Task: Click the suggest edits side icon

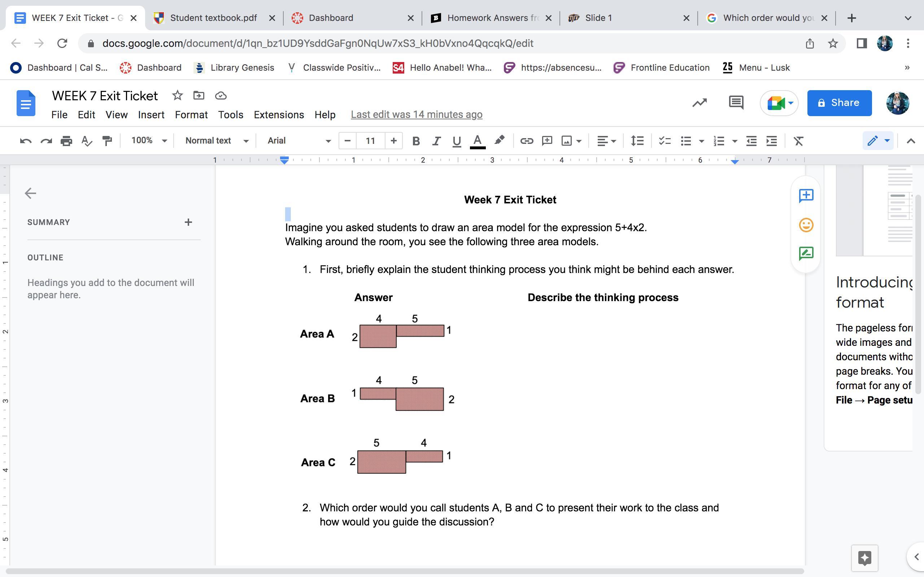Action: pyautogui.click(x=806, y=254)
